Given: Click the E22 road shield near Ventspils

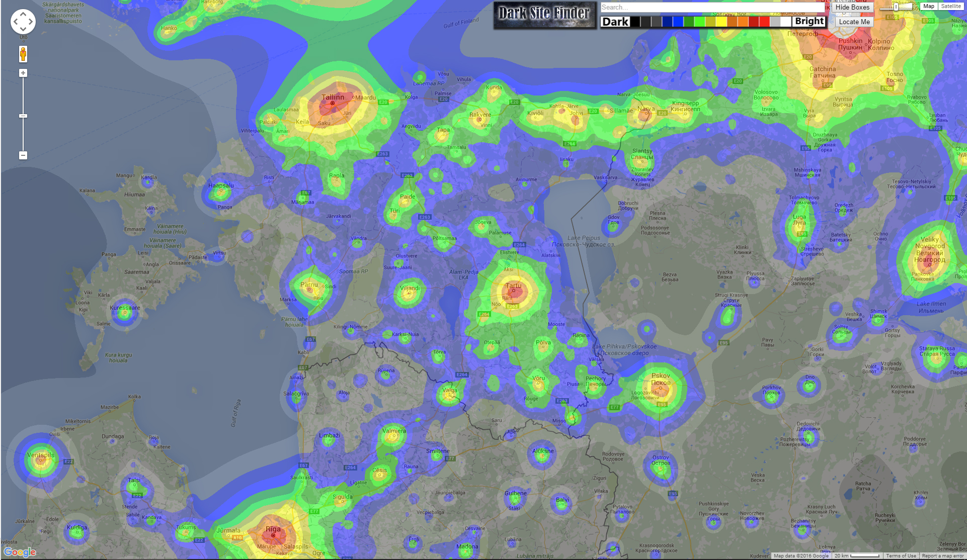Looking at the screenshot, I should (69, 461).
